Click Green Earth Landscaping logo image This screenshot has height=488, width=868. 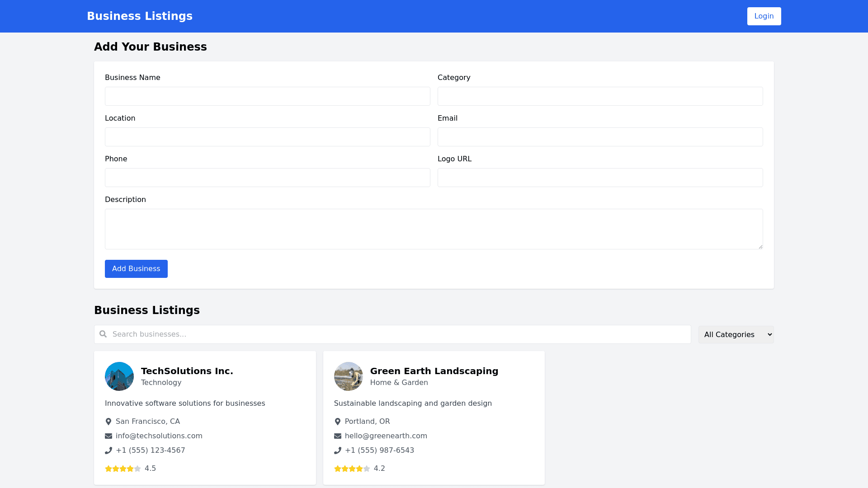(349, 376)
